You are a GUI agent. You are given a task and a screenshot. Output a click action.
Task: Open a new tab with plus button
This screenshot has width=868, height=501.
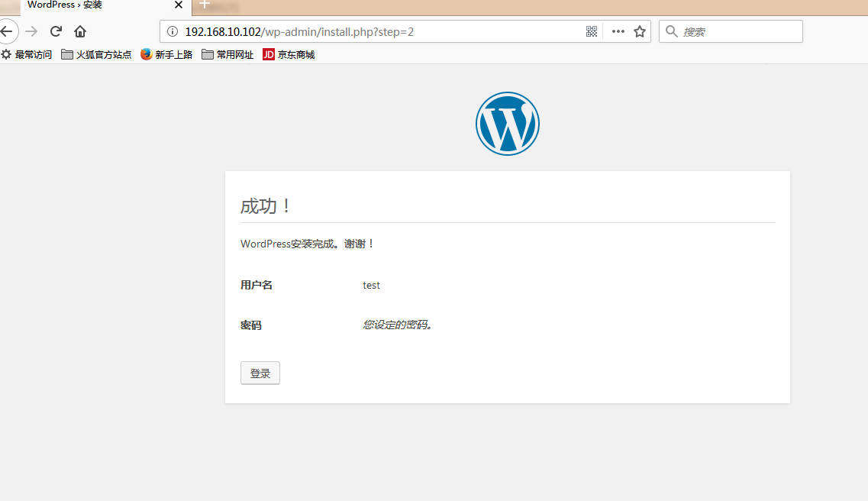pos(205,5)
